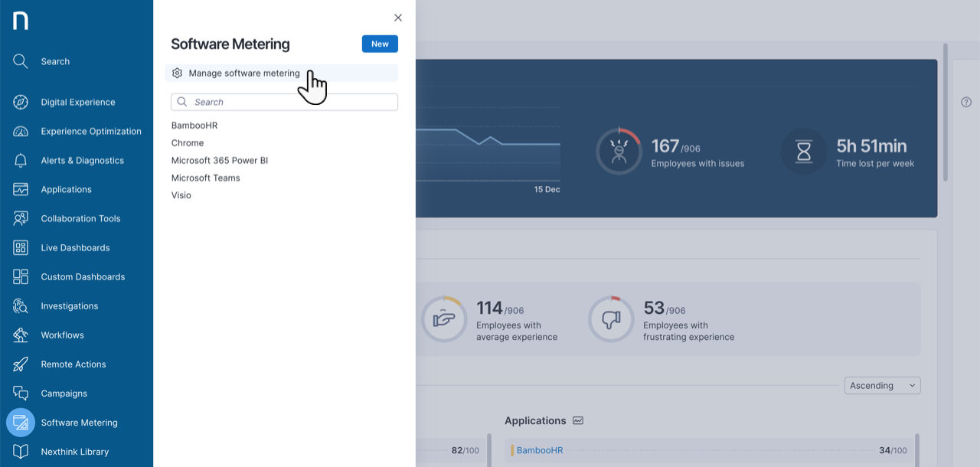Click the Nexthink logo at top left

[19, 20]
